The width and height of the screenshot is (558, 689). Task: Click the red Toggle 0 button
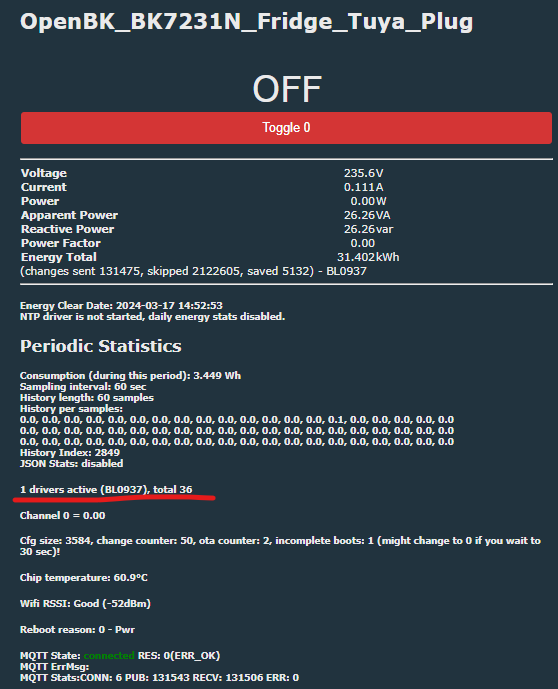click(x=286, y=128)
